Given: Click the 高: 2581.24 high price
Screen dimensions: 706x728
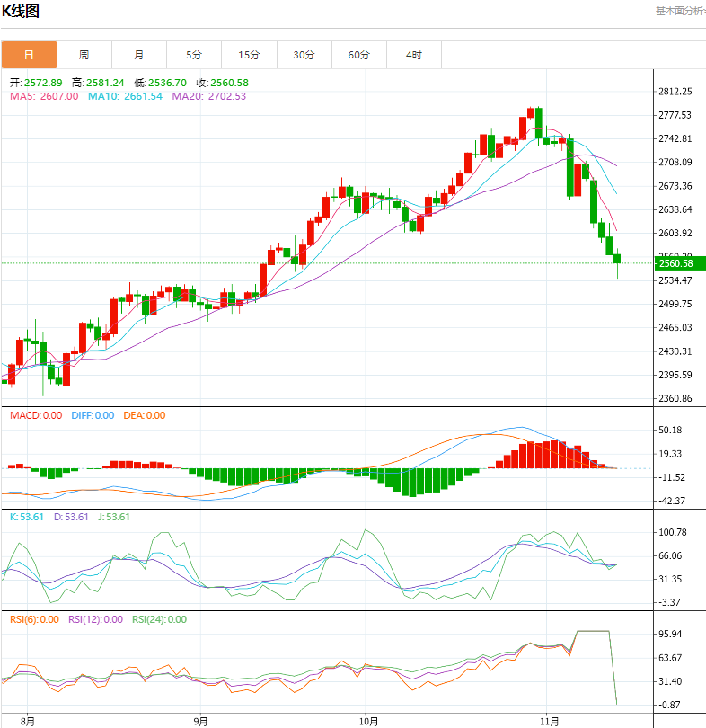Looking at the screenshot, I should pos(98,83).
